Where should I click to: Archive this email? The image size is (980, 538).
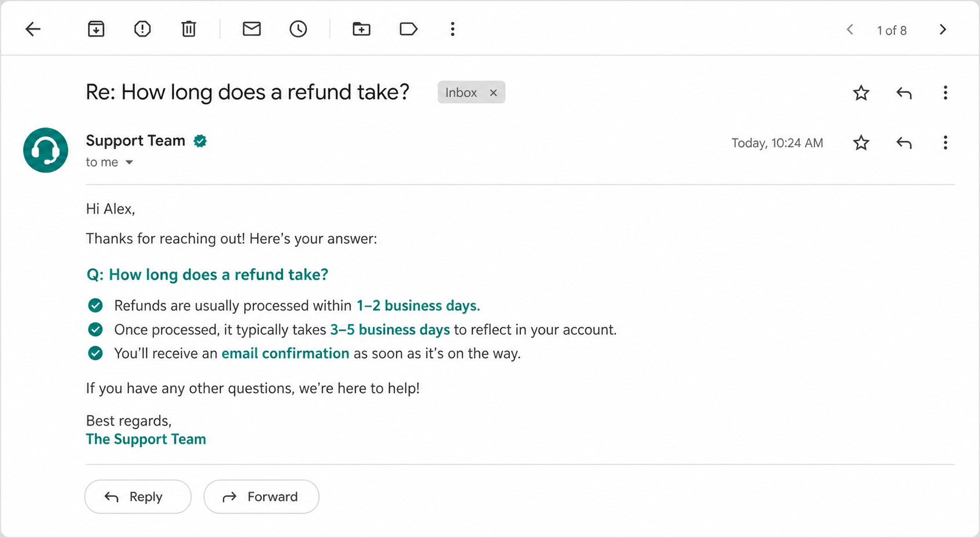point(96,29)
